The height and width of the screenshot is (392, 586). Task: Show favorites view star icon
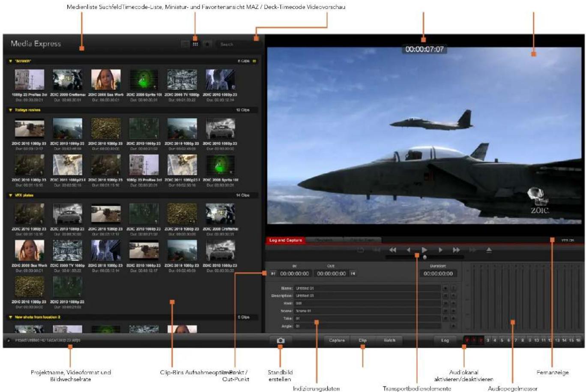pyautogui.click(x=207, y=44)
